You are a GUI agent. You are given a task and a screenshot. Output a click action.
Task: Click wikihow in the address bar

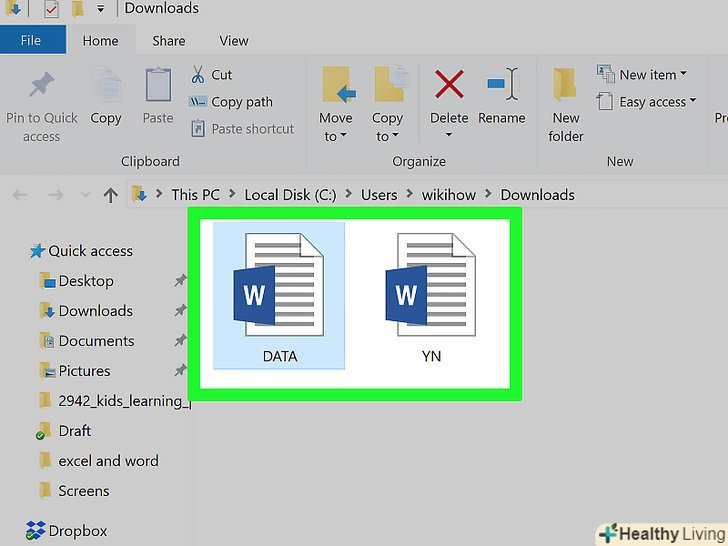click(448, 195)
